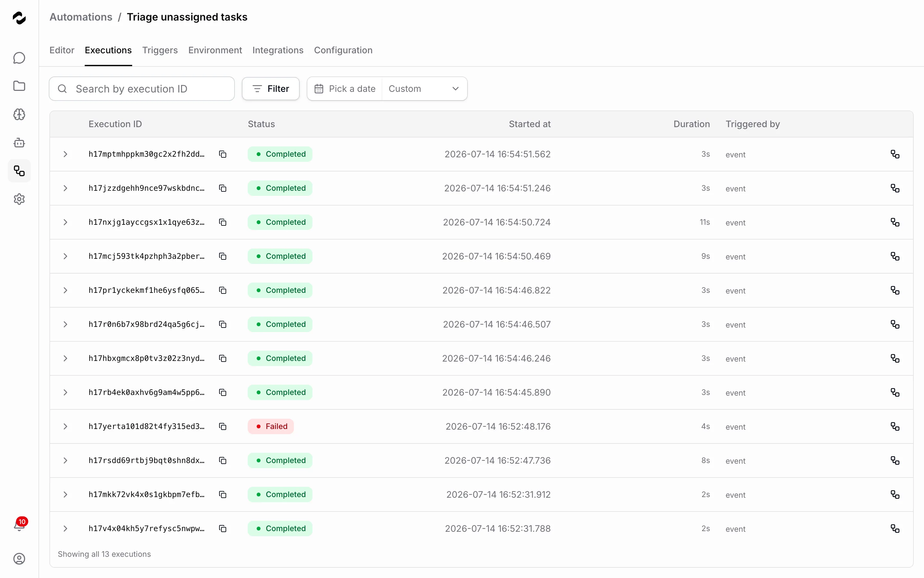Viewport: 924px width, 578px height.
Task: Click the Duration column header
Action: tap(691, 124)
